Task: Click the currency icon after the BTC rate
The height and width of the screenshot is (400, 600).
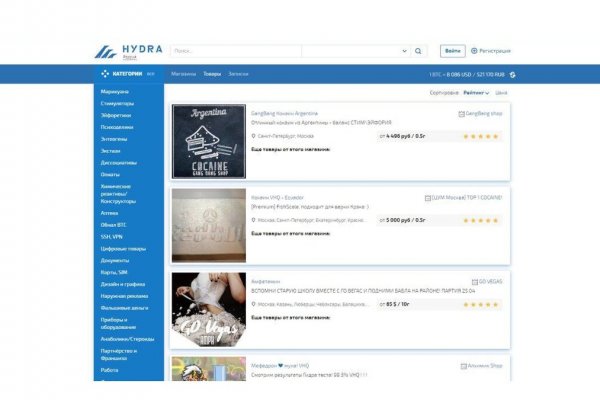Action: [513, 74]
